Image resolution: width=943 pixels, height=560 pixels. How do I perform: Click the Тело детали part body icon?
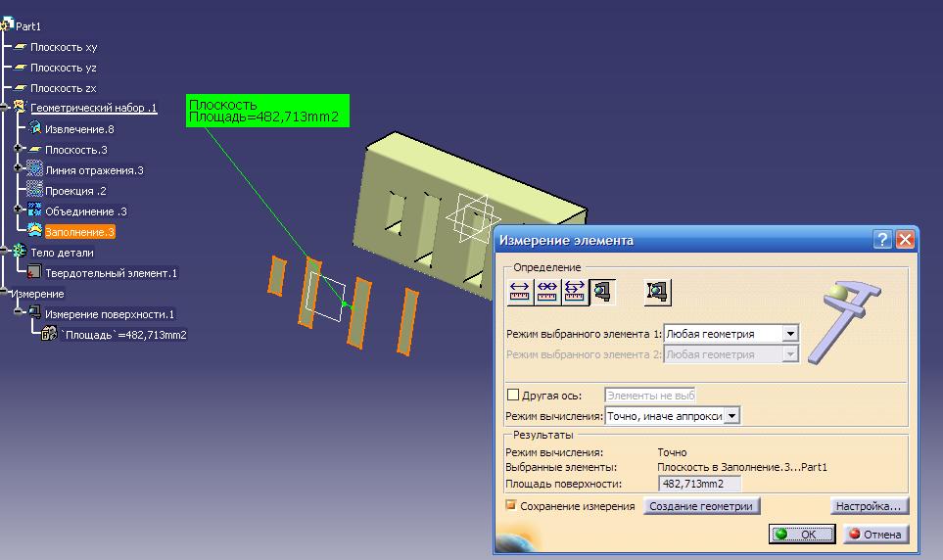pos(20,251)
